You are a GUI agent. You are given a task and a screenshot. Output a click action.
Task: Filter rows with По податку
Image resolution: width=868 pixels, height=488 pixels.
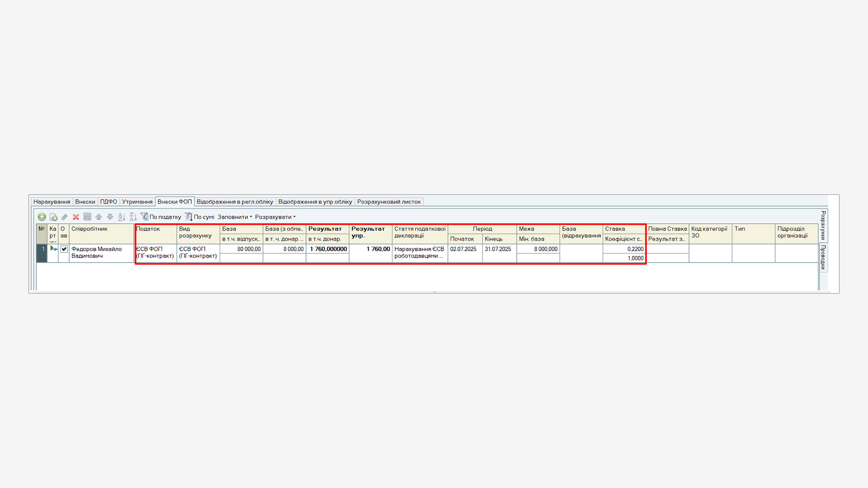(x=161, y=217)
